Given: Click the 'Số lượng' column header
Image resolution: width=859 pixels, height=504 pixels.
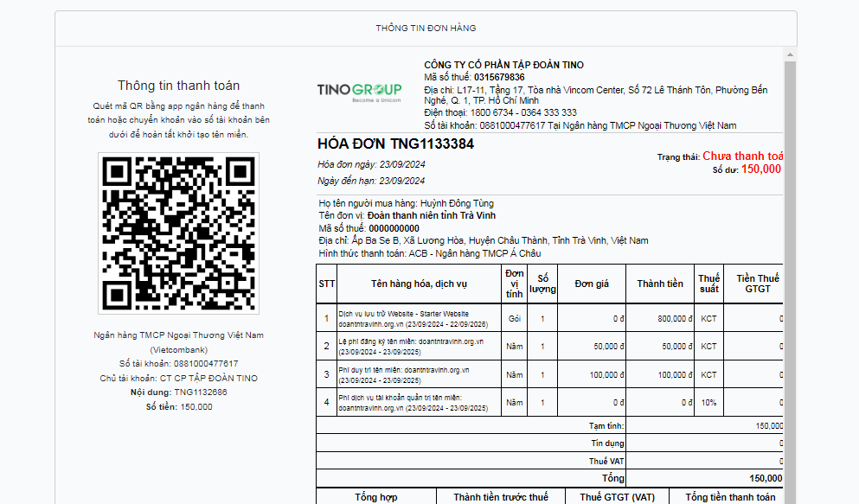Looking at the screenshot, I should click(542, 284).
